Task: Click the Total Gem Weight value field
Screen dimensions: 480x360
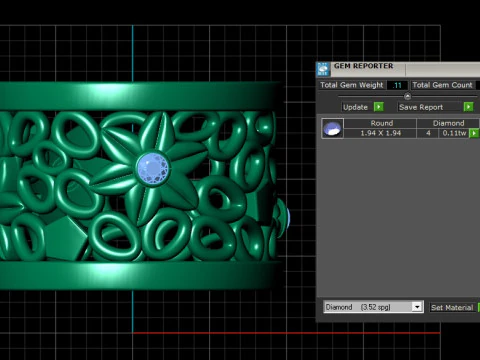Action: 397,85
